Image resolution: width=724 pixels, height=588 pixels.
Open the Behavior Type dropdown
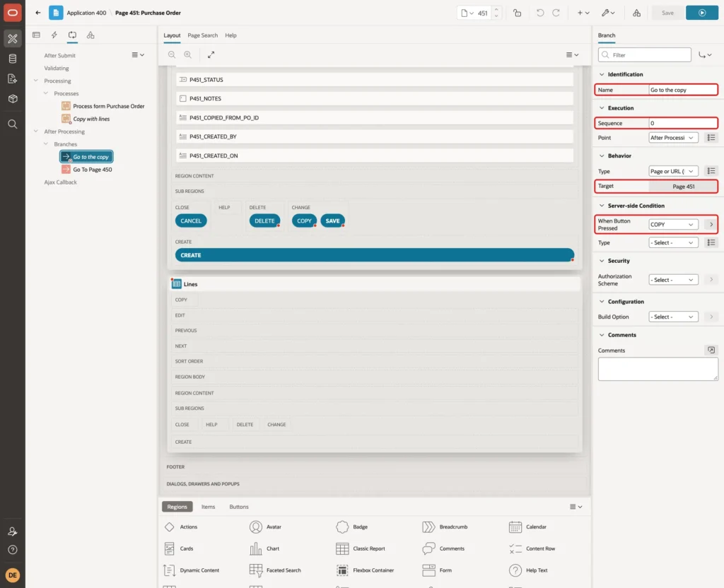pos(673,171)
